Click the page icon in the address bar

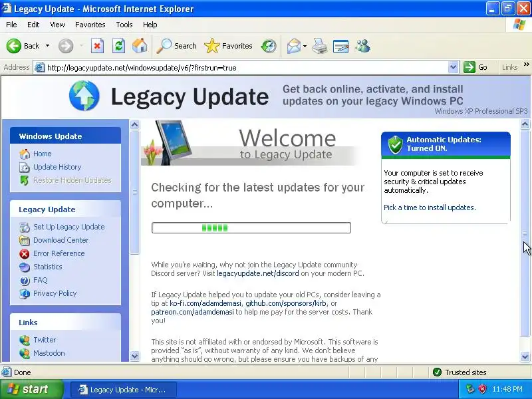coord(40,68)
